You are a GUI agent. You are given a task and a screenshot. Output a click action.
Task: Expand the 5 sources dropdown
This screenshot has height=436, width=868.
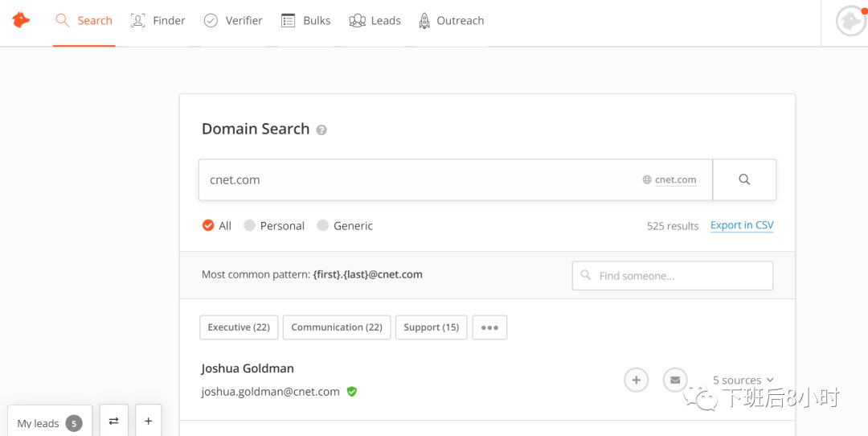point(743,380)
